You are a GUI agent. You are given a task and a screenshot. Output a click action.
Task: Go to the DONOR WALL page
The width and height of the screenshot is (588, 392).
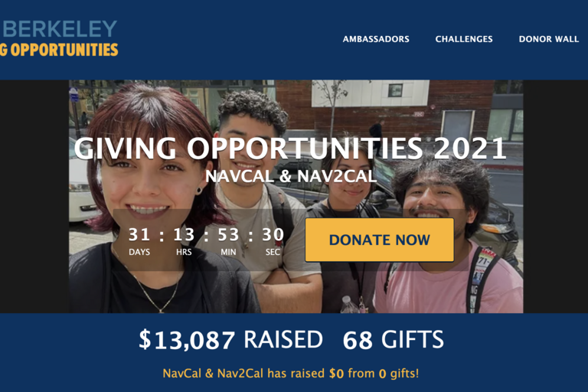coord(549,39)
